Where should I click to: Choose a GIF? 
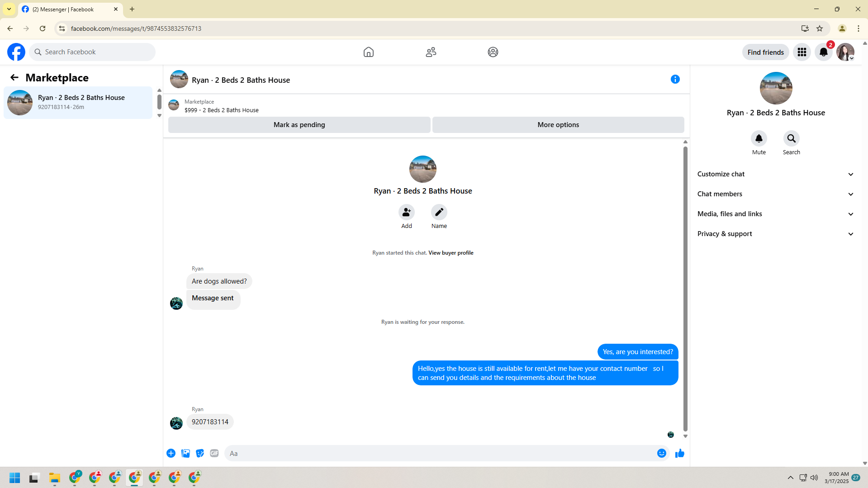(x=214, y=453)
